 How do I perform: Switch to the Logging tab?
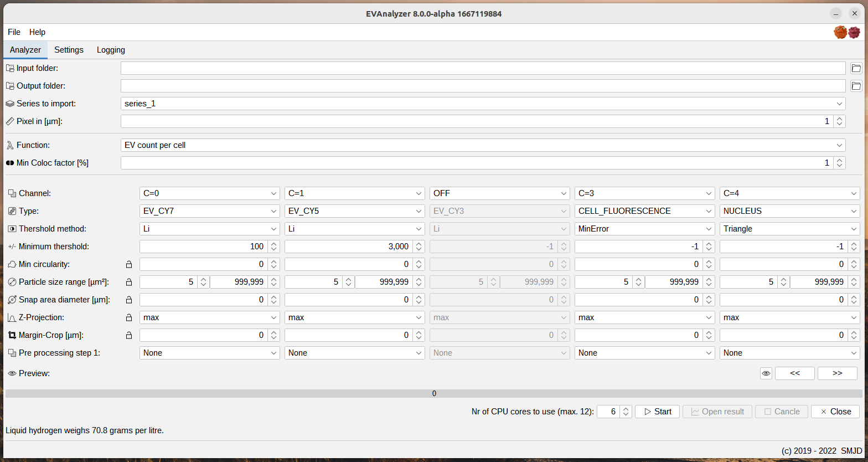pos(111,50)
